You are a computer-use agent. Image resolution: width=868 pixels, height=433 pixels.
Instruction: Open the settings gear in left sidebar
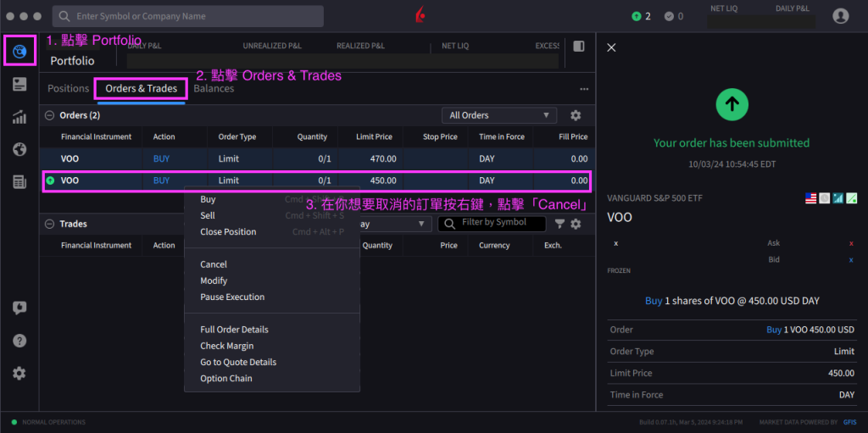(x=19, y=373)
